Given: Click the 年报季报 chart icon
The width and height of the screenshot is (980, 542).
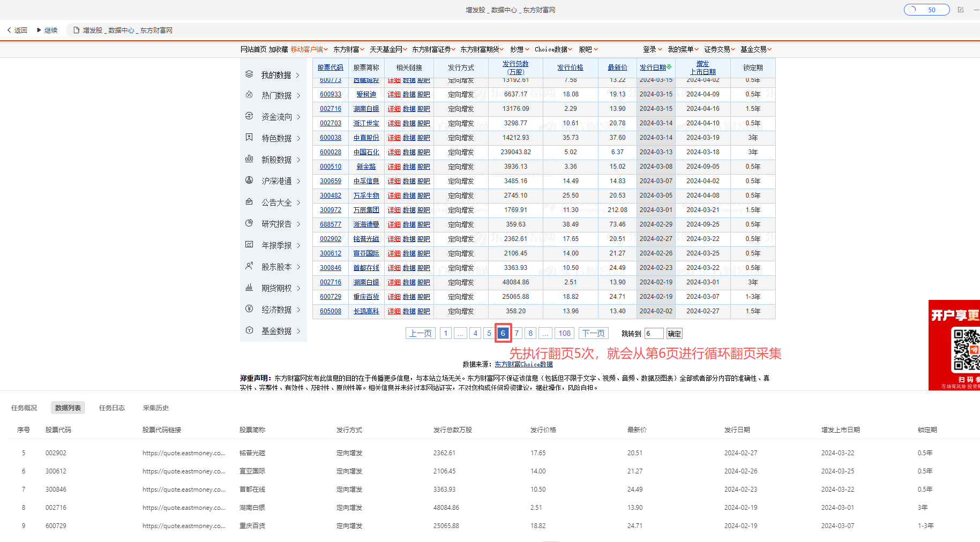Looking at the screenshot, I should (x=249, y=244).
